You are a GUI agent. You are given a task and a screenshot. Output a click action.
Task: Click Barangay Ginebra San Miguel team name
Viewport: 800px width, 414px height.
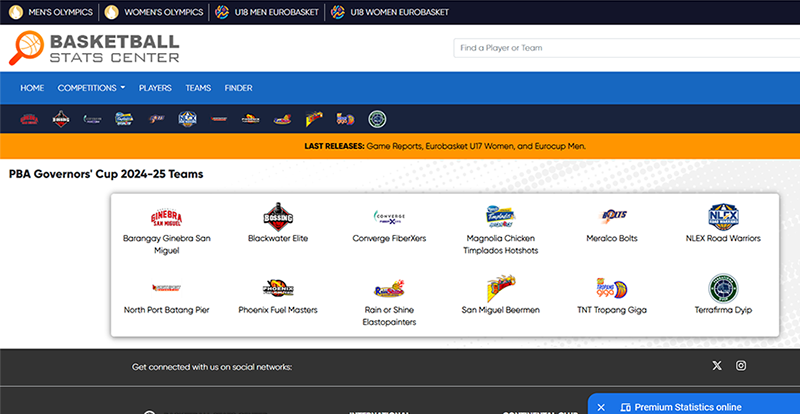click(x=166, y=245)
